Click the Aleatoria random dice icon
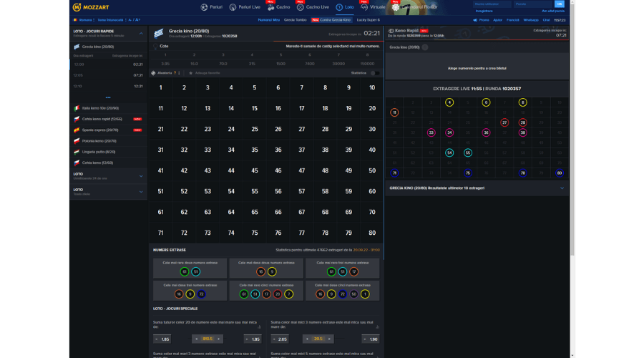This screenshot has height=358, width=644. coord(153,73)
